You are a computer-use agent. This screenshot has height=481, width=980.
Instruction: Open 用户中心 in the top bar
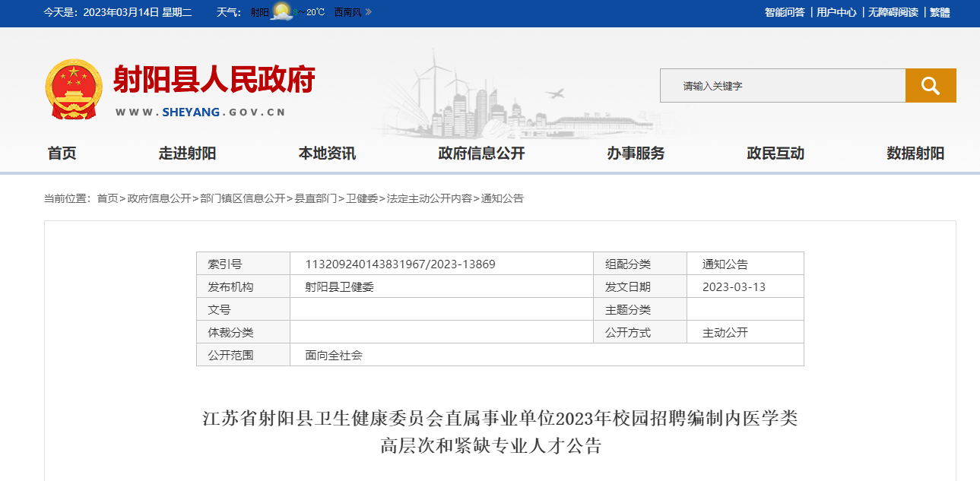836,12
